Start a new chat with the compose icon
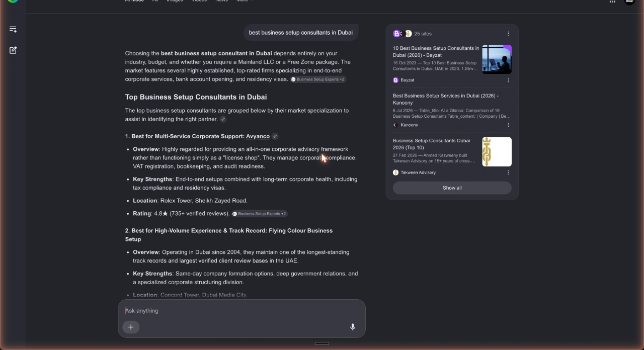Image resolution: width=644 pixels, height=350 pixels. pyautogui.click(x=13, y=50)
